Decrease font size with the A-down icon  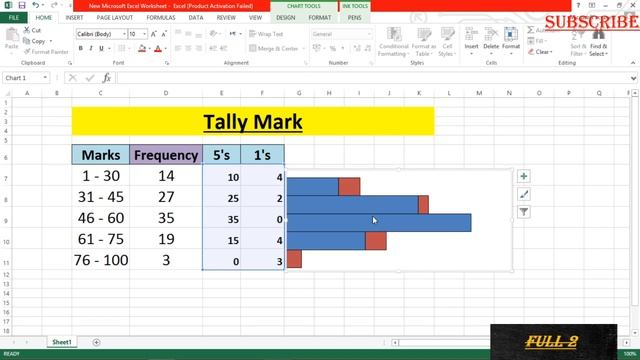[x=164, y=34]
